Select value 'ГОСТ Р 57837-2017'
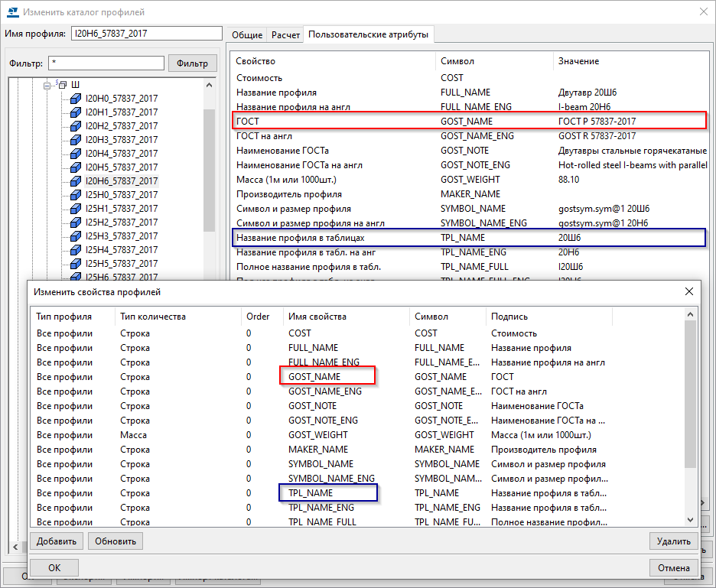This screenshot has height=588, width=716. pyautogui.click(x=597, y=122)
